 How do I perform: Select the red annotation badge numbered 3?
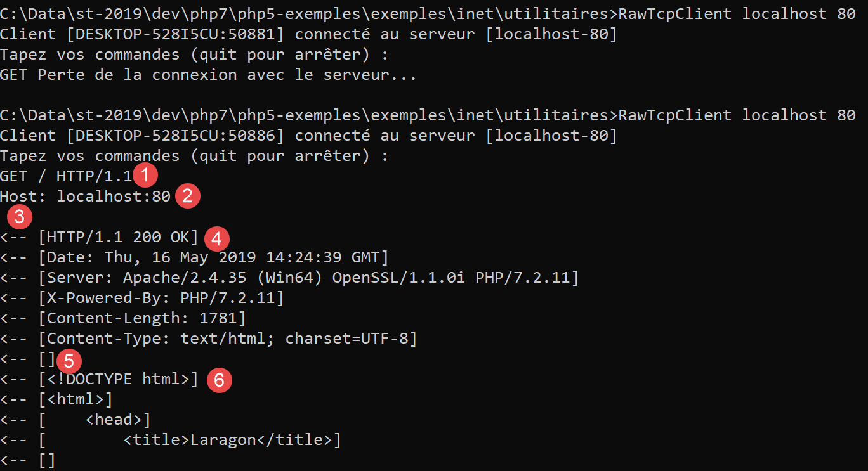[20, 217]
